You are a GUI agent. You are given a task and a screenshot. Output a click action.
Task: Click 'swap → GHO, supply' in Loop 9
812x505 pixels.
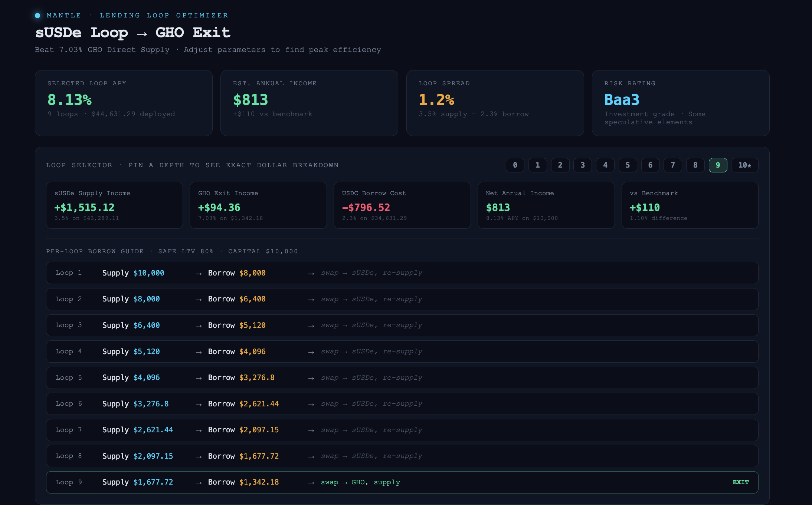[360, 482]
